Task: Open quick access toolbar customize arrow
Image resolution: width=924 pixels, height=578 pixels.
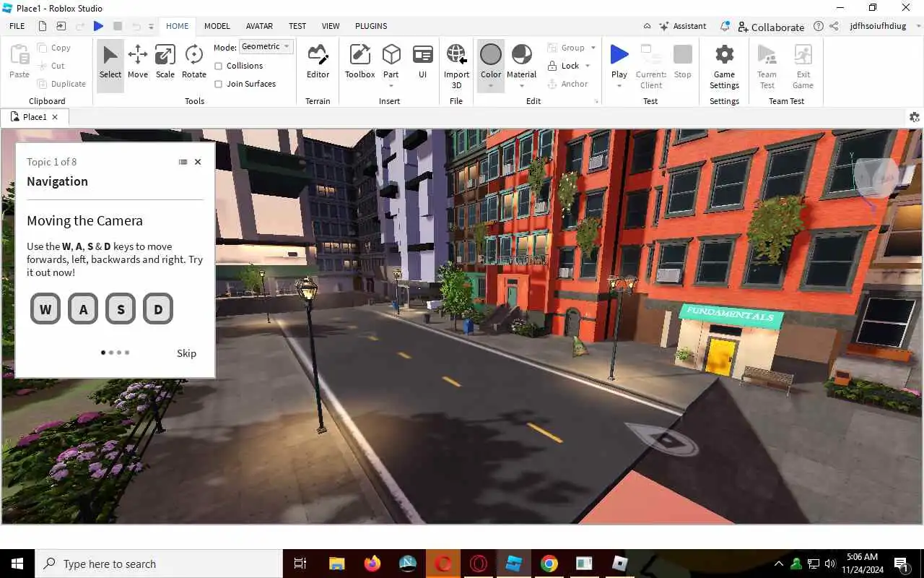Action: click(151, 27)
